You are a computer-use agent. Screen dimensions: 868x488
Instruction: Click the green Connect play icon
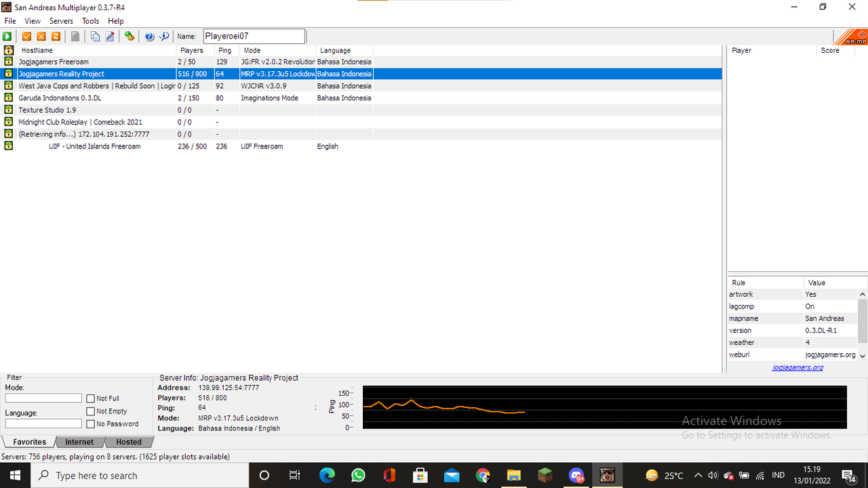7,37
